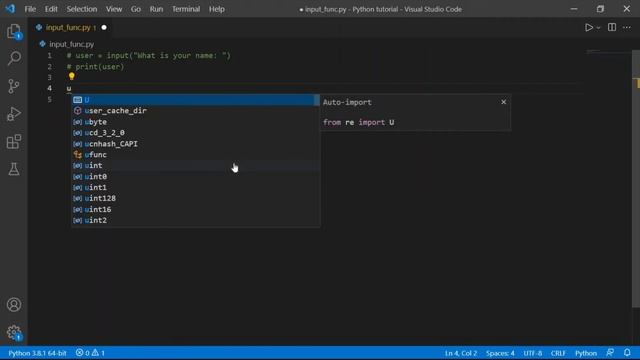Open the Run menu
Screen dimensions: 640x360
(156, 9)
